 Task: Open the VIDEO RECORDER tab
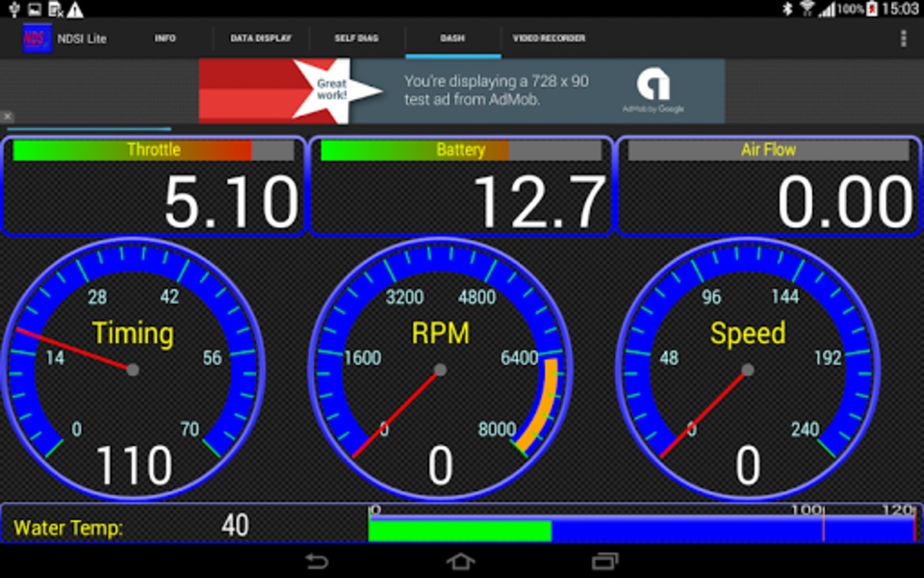click(x=549, y=39)
